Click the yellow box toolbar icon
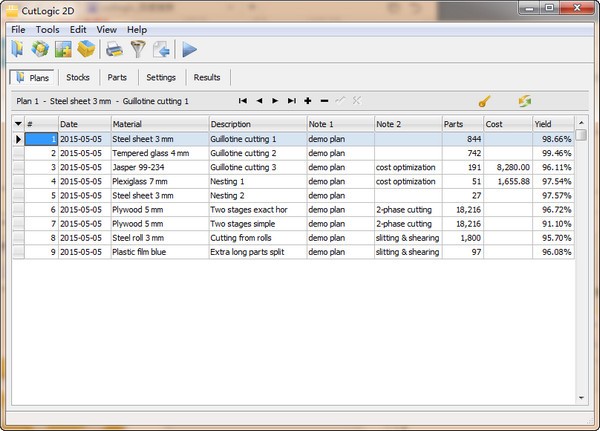The height and width of the screenshot is (431, 600). coord(87,49)
